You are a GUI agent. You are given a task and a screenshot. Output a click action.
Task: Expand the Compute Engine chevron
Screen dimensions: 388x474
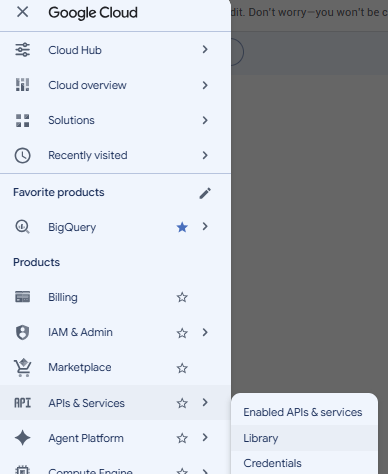[x=205, y=471]
